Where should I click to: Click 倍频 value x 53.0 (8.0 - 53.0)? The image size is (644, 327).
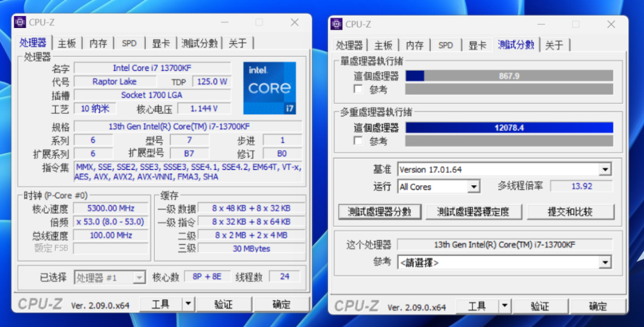click(x=111, y=222)
